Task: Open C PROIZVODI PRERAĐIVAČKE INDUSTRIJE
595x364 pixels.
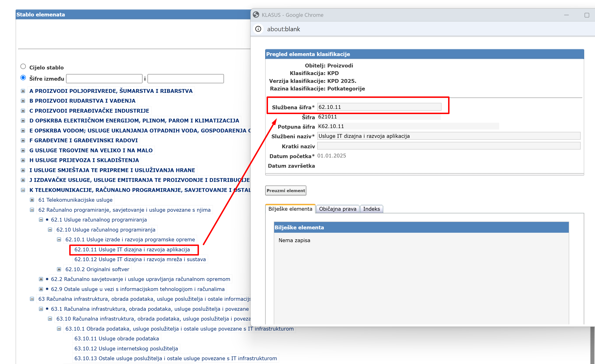Action: (x=89, y=111)
